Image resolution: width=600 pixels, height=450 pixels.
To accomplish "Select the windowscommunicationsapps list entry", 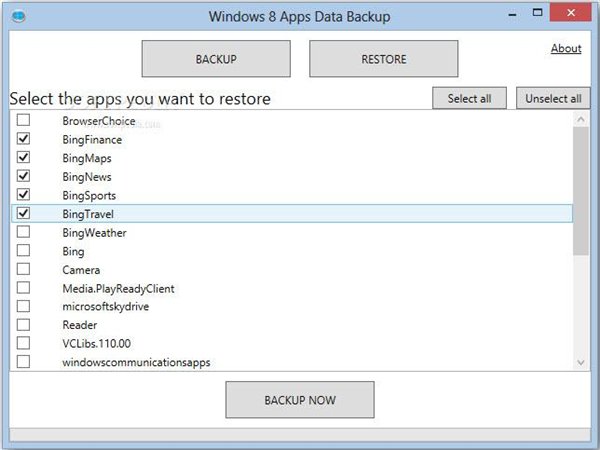I will 136,362.
